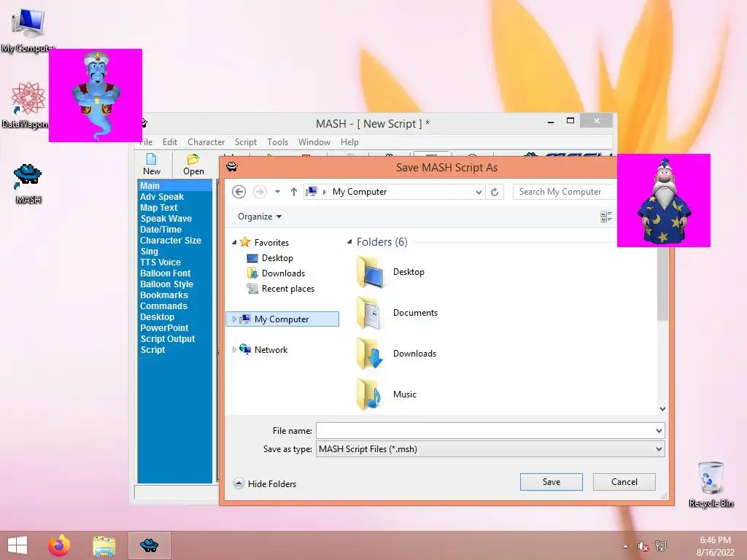Expand the Network tree node
This screenshot has height=560, width=747.
(234, 350)
